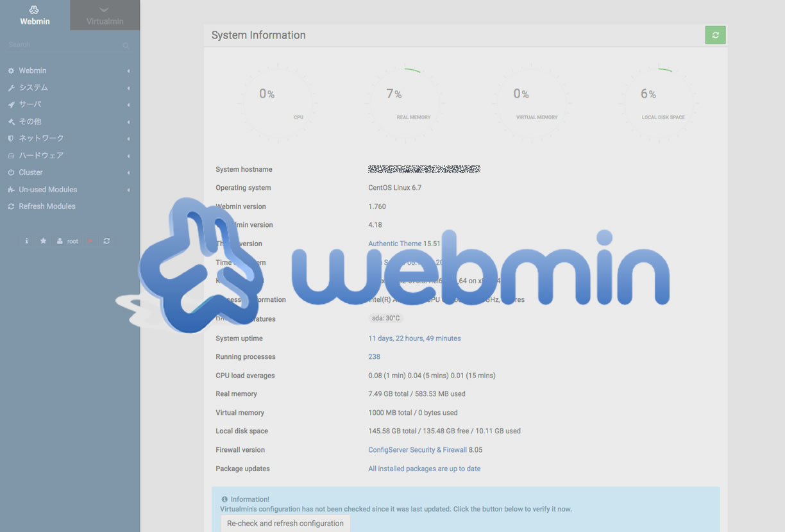Expand the システム menu arrow
Viewport: 785px width, 532px height.
(x=128, y=88)
